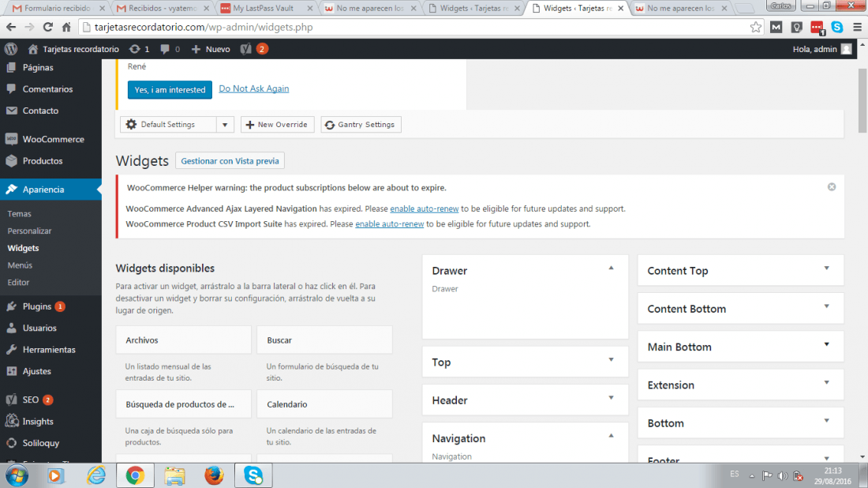Expand the Main Bottom widget area
Screen dimensions: 868x488
(826, 344)
